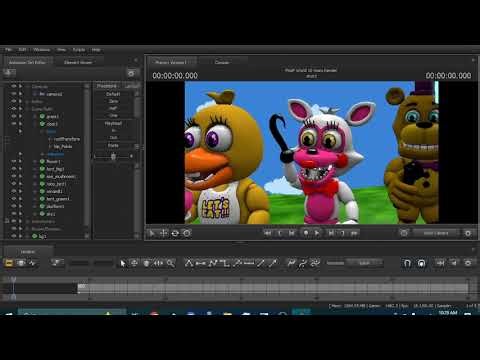Open the File menu
Image resolution: width=480 pixels, height=360 pixels.
[8, 50]
